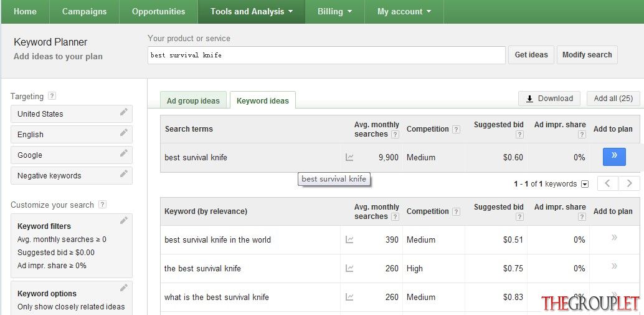Edit Keyword filters pencil icon
The width and height of the screenshot is (644, 315).
123,220
